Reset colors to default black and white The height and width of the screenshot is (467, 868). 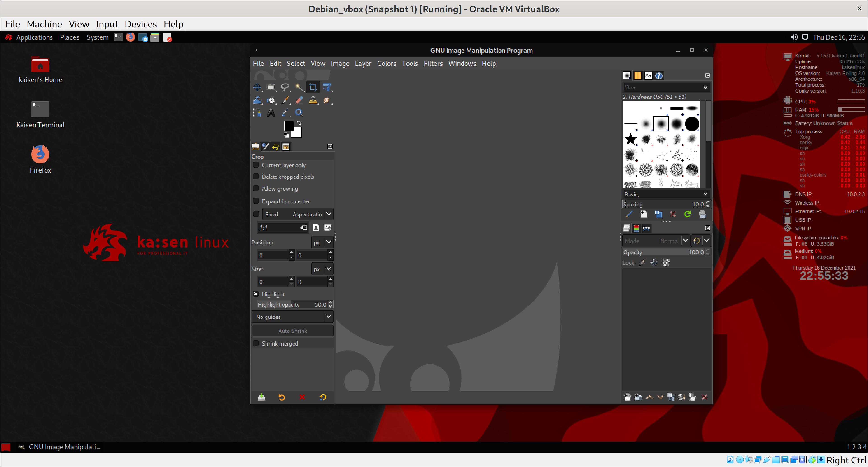click(x=286, y=135)
